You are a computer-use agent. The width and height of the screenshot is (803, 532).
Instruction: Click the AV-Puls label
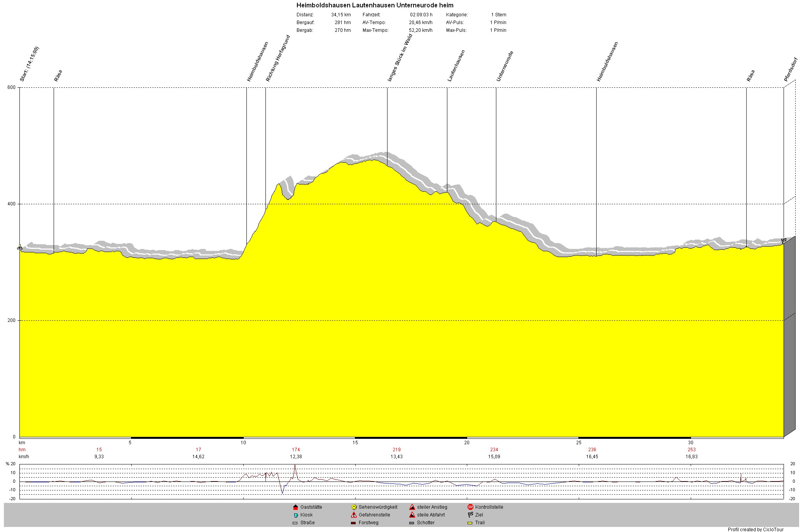pos(455,23)
